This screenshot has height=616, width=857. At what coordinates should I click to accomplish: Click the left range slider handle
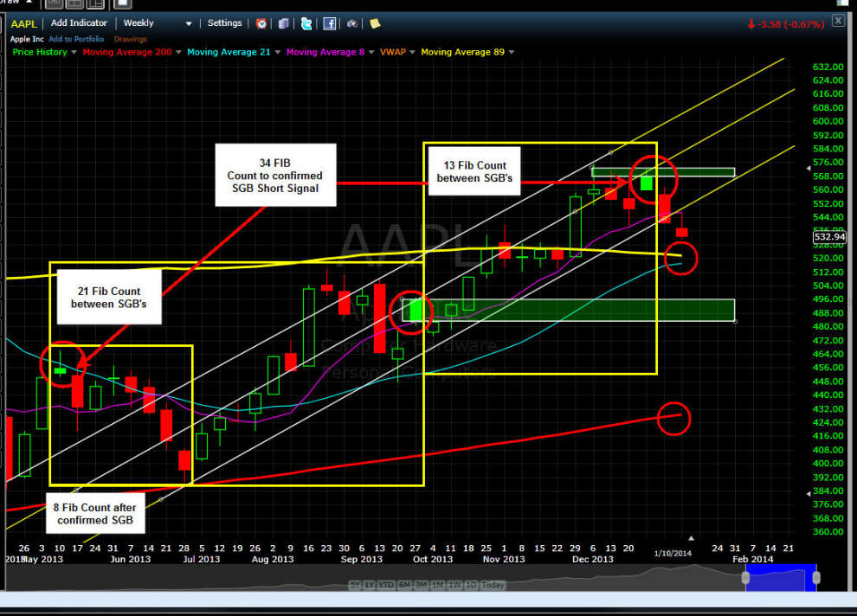click(745, 578)
